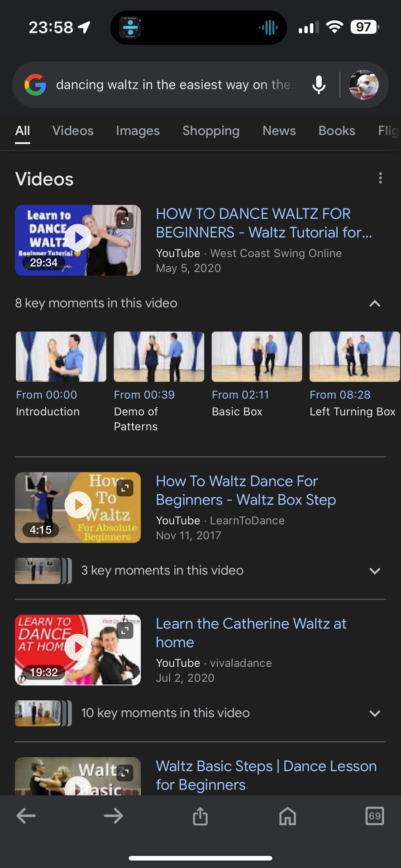401x868 pixels.
Task: Tap the microphone voice search icon
Action: point(319,85)
